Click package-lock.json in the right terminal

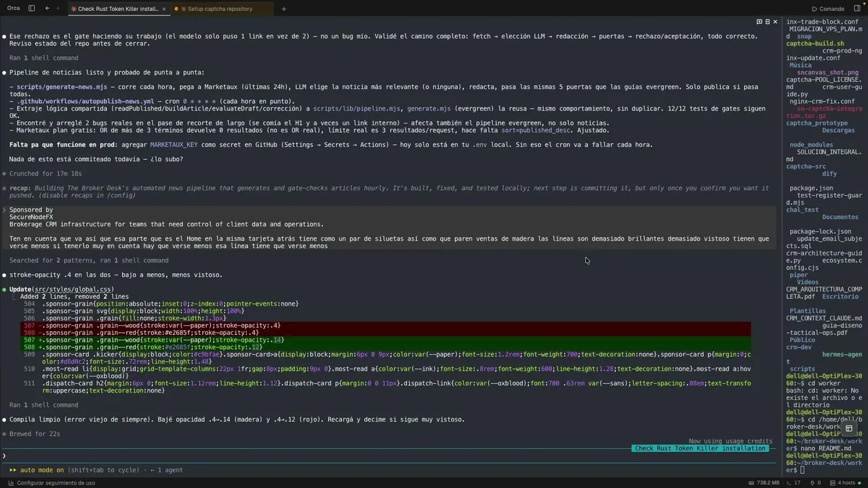pos(821,232)
